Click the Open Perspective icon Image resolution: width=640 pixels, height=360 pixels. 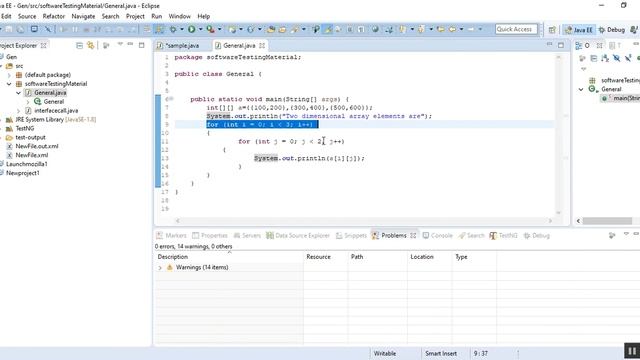point(552,30)
